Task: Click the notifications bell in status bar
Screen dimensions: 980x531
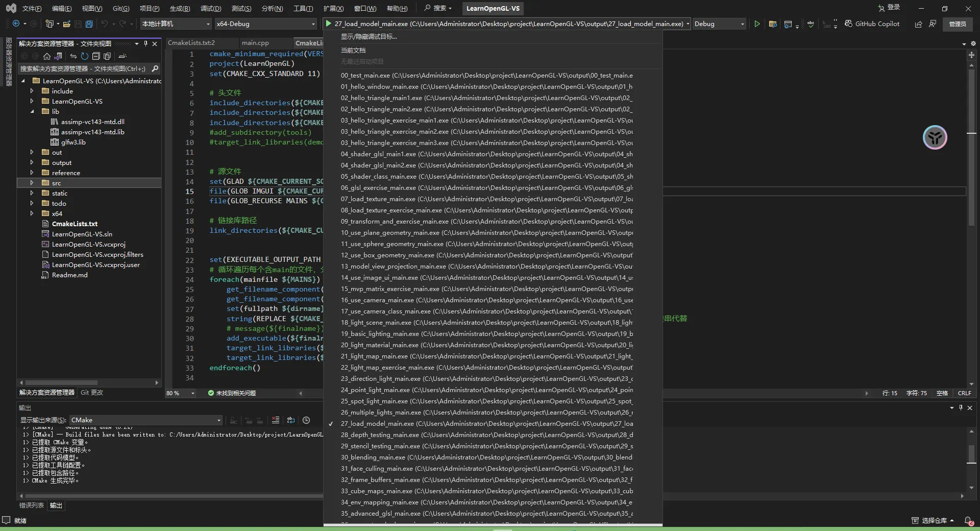Action: click(968, 521)
